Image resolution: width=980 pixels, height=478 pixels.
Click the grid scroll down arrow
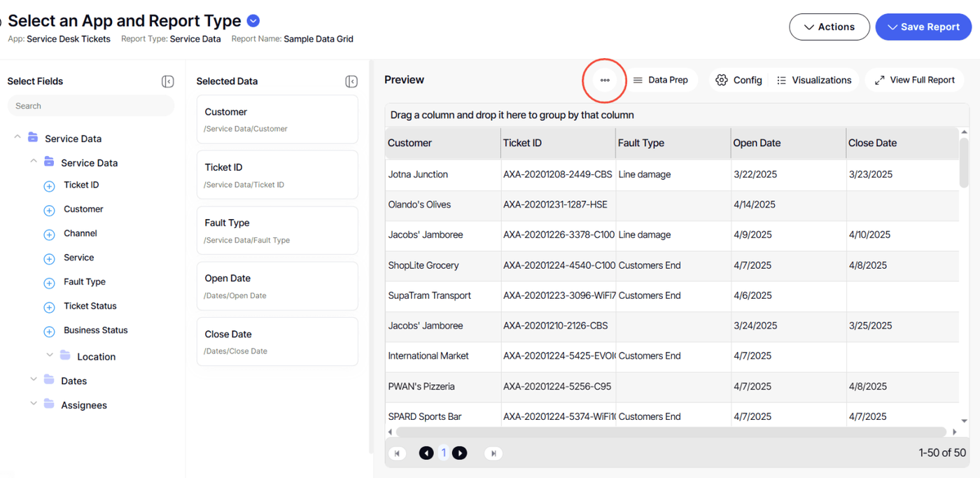point(964,421)
